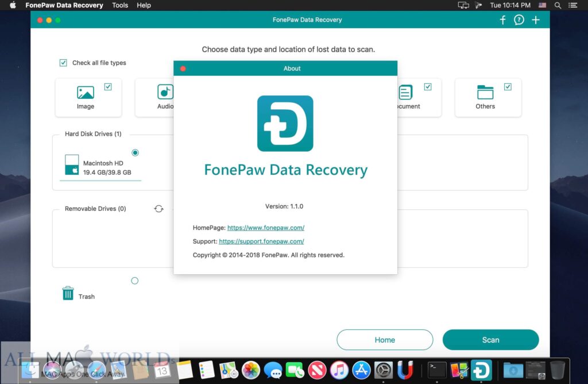Open the Downloads folder in the dock
Image resolution: width=588 pixels, height=384 pixels.
(x=513, y=370)
